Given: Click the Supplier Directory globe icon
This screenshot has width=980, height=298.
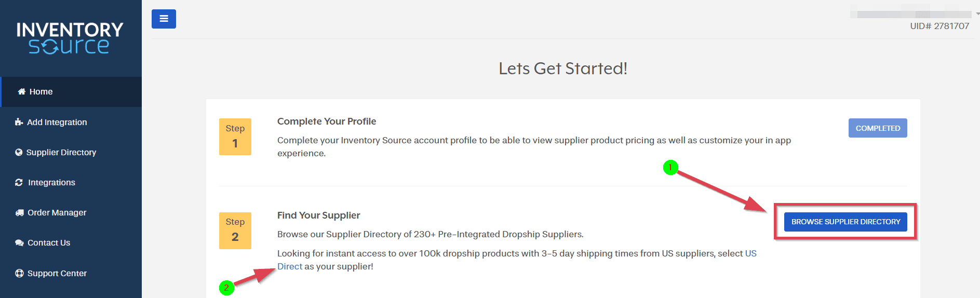Looking at the screenshot, I should coord(19,152).
